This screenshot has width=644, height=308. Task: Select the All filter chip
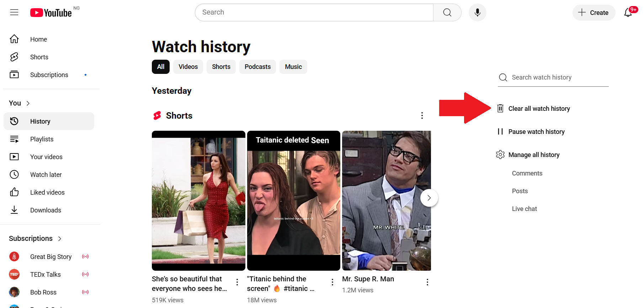161,67
